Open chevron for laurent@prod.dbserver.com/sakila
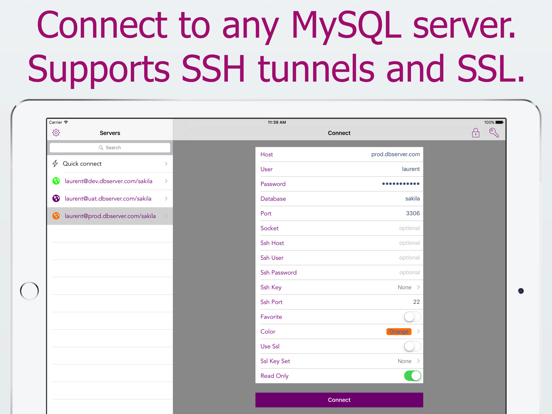 click(x=166, y=216)
